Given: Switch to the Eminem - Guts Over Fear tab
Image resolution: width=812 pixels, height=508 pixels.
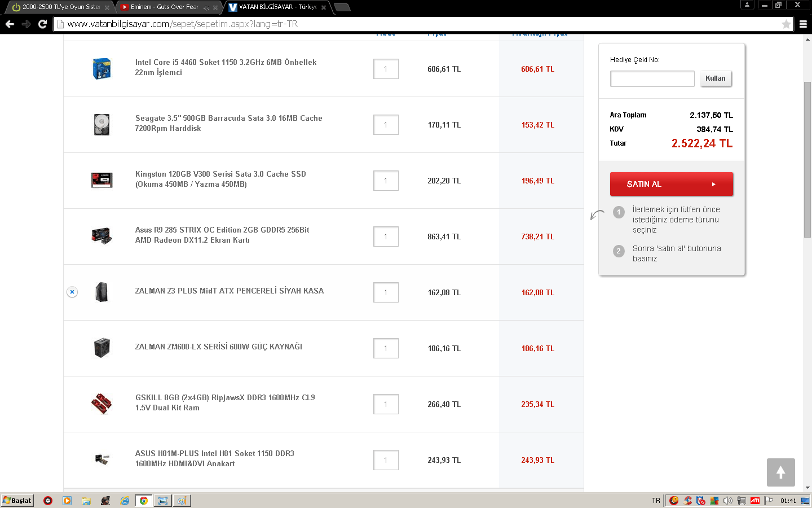Looking at the screenshot, I should 168,7.
